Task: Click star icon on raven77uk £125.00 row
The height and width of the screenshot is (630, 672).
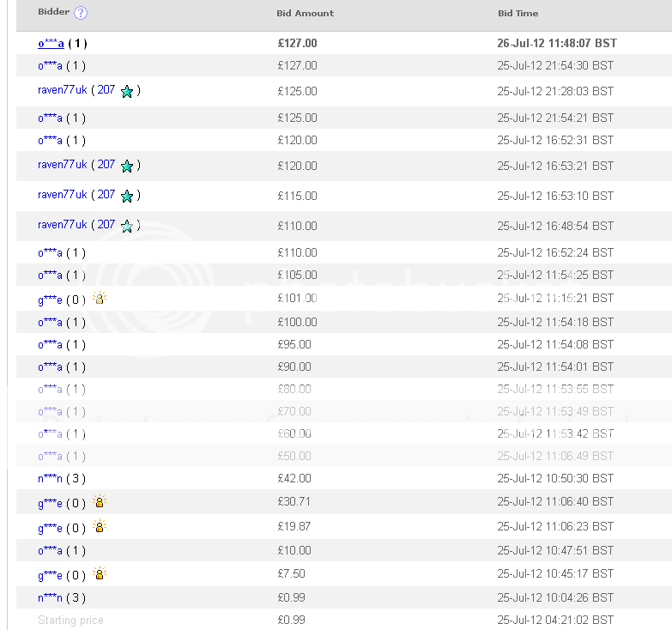Action: click(127, 92)
